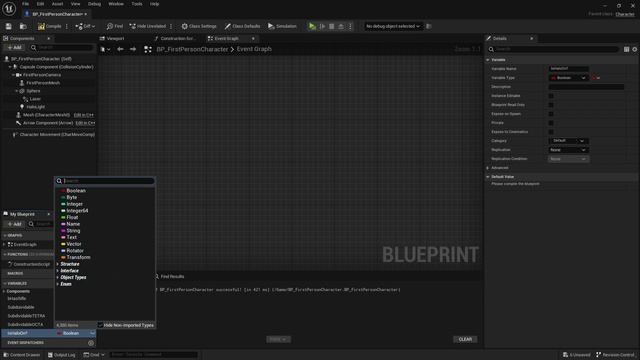Open the Diff dropdown

click(x=85, y=26)
